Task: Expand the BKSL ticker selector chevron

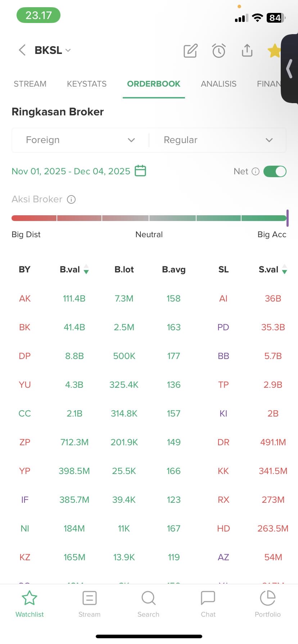Action: point(68,50)
